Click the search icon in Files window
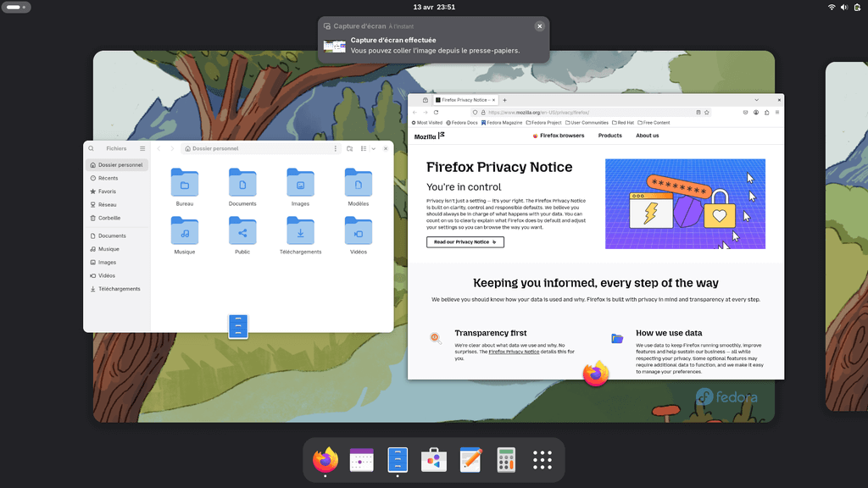Viewport: 868px width, 488px height. (x=92, y=148)
